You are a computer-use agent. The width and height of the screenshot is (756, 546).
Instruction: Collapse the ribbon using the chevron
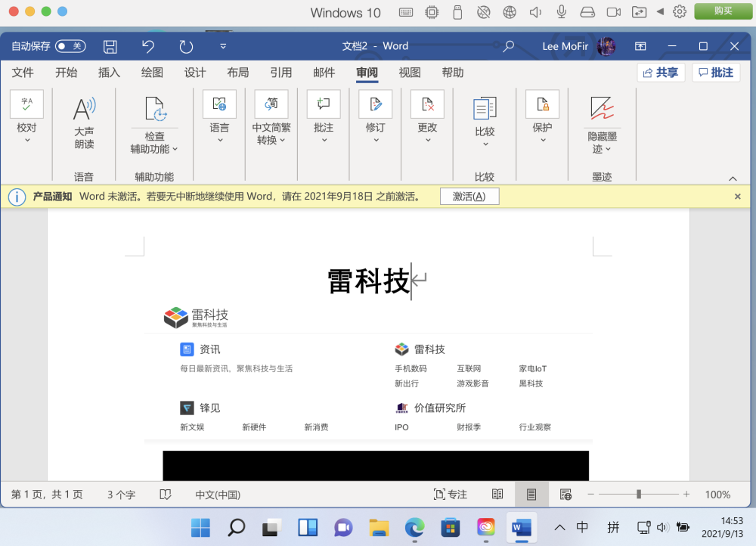pyautogui.click(x=733, y=178)
